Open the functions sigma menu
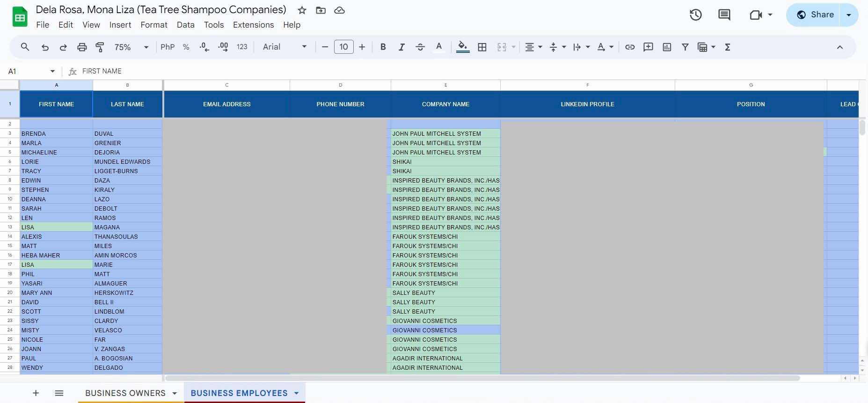Screen dimensions: 868x403 click(x=728, y=47)
